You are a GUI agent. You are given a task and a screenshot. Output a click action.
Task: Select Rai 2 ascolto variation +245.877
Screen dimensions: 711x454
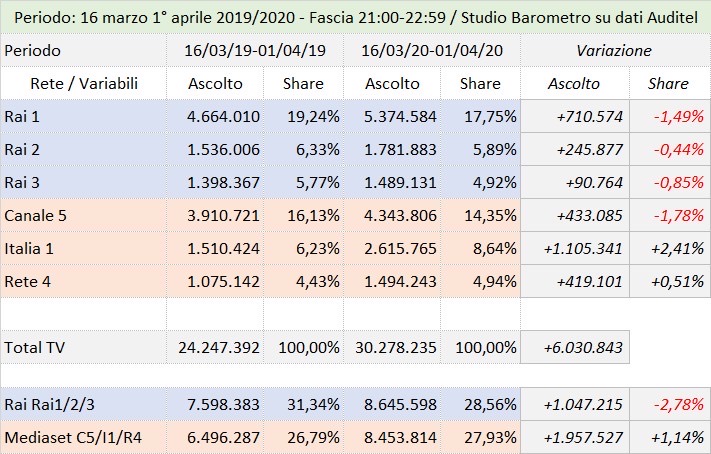(x=585, y=149)
